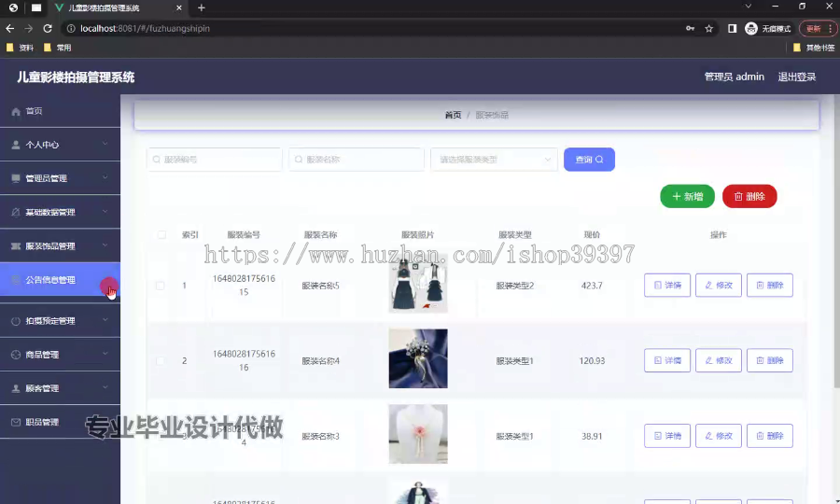The image size is (840, 504).
Task: Click the green 新增 button
Action: tap(687, 197)
